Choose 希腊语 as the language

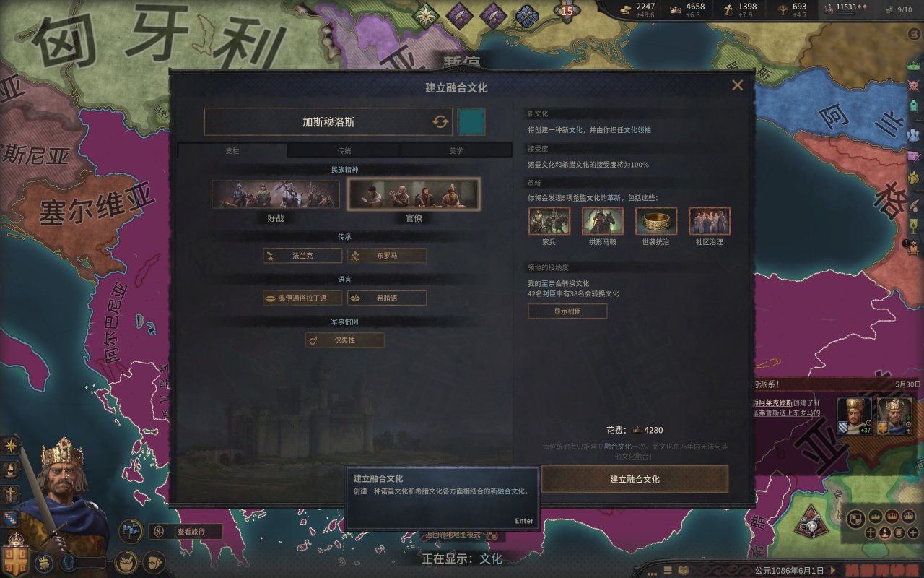point(387,298)
